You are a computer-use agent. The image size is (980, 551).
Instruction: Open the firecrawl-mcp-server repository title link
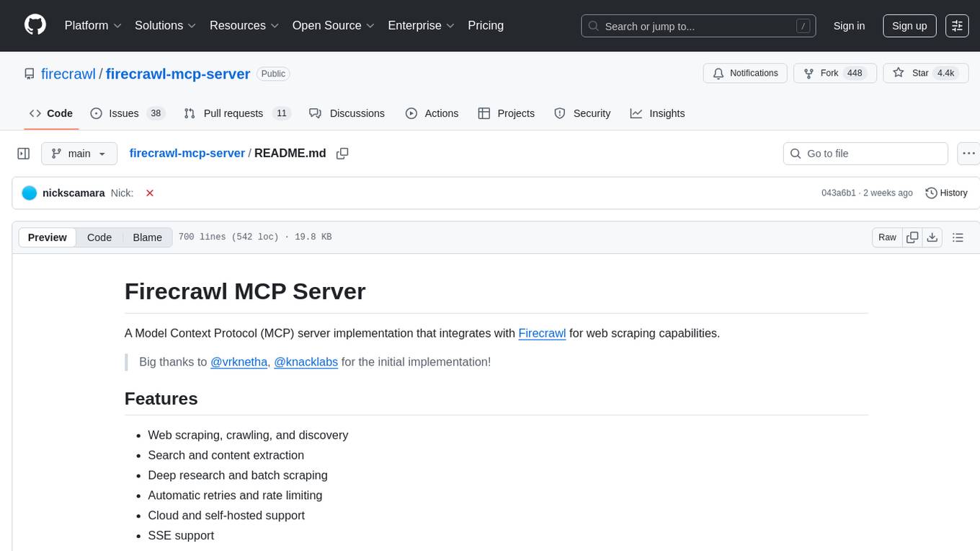[178, 74]
